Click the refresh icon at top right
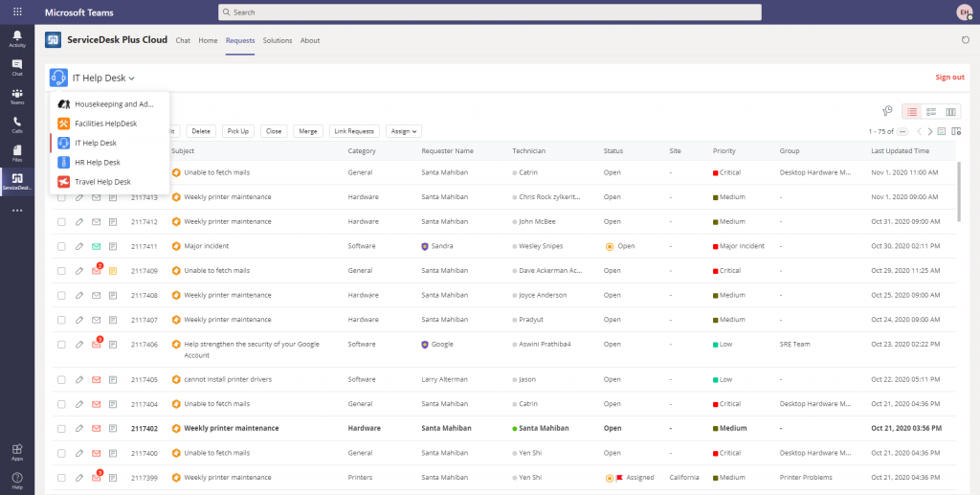The image size is (980, 495). pos(965,40)
